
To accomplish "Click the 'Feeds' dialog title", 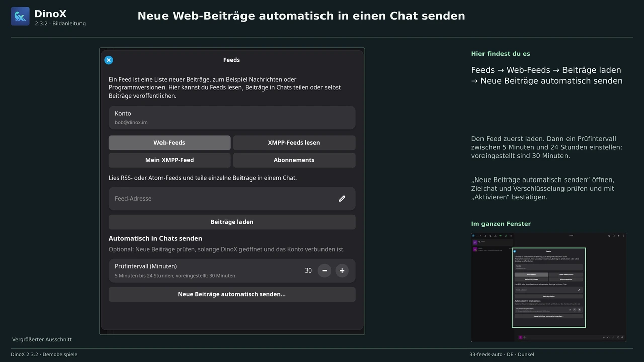I will [231, 60].
